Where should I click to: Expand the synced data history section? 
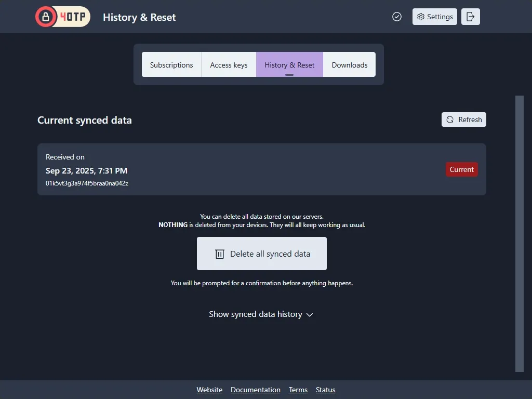(x=255, y=314)
